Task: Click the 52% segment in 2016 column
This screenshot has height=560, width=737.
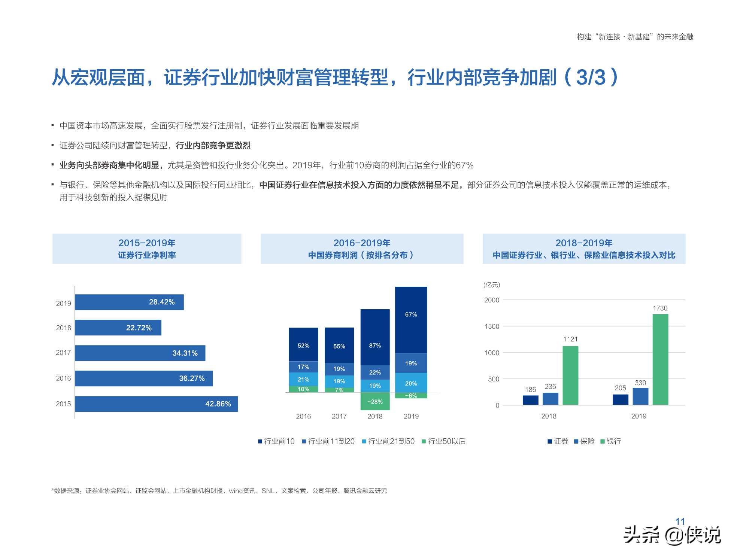Action: 303,345
